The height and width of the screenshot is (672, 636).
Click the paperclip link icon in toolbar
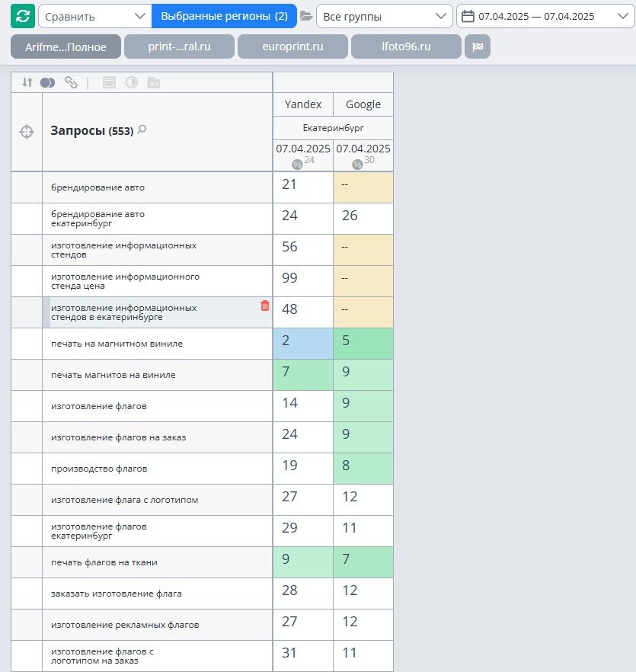71,82
